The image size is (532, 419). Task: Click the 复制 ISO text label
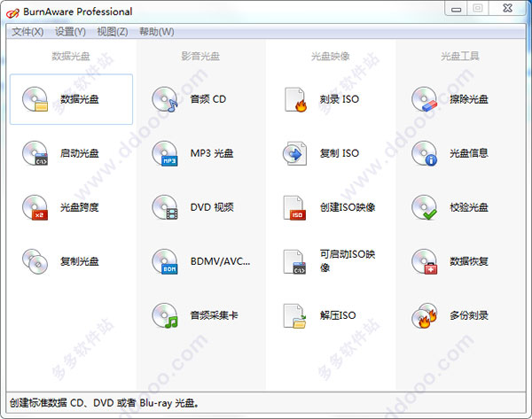click(x=340, y=153)
